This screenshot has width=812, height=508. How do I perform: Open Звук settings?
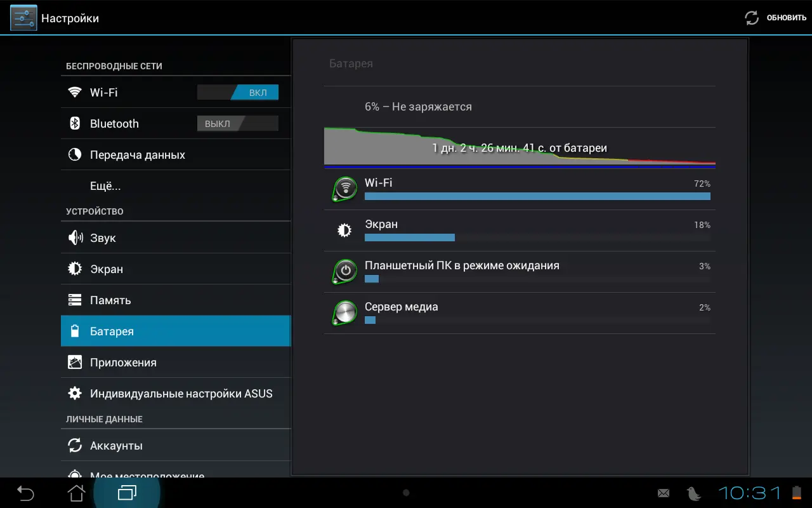pos(176,237)
